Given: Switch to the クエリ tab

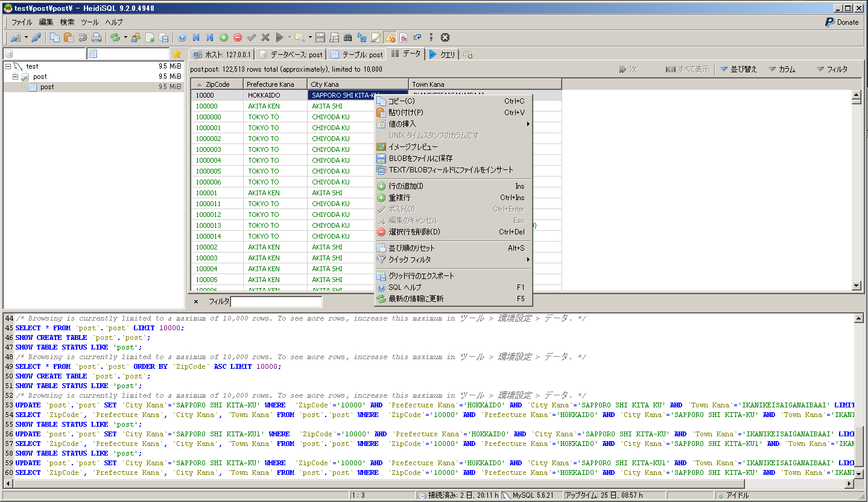Looking at the screenshot, I should pyautogui.click(x=442, y=54).
